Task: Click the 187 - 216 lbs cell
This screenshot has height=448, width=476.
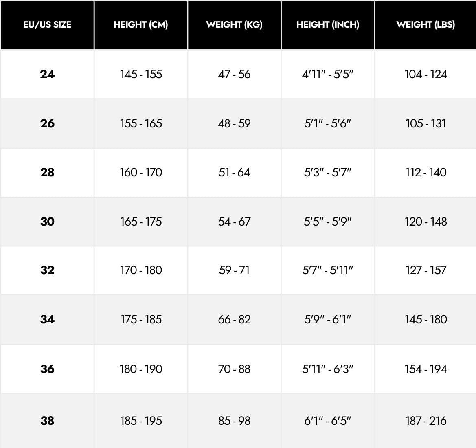Action: coord(426,420)
